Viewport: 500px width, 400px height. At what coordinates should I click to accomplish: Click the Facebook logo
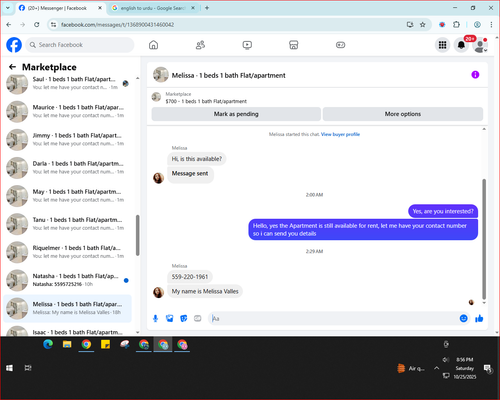(x=14, y=45)
